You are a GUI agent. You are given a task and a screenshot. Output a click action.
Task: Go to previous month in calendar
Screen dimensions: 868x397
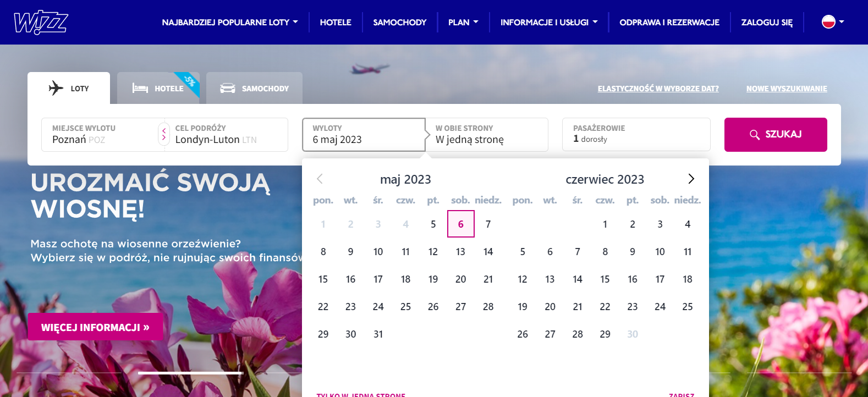(x=320, y=179)
